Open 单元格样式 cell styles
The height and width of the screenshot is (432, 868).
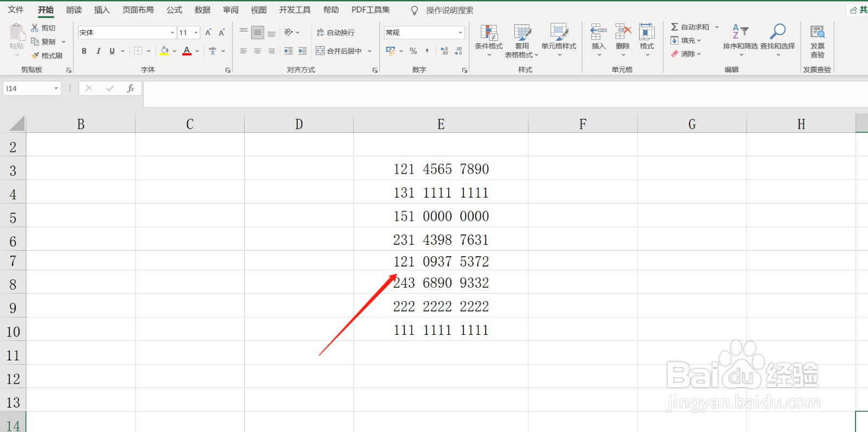point(559,41)
